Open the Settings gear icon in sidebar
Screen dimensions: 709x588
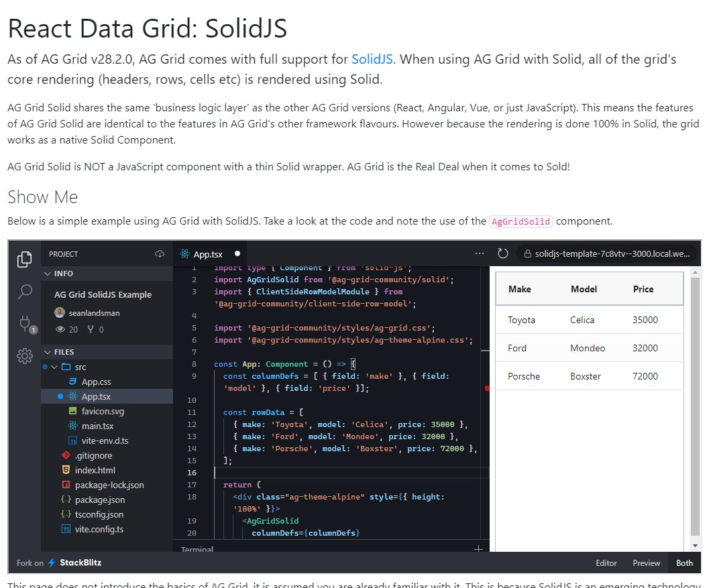pos(25,356)
